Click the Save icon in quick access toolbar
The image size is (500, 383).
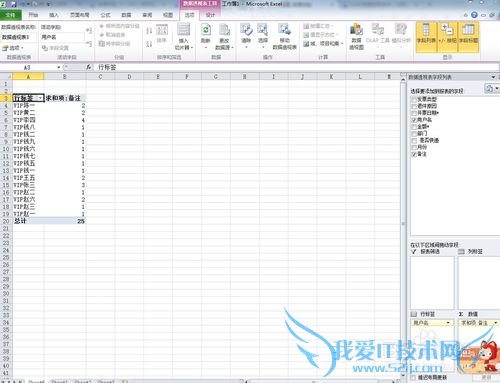13,4
